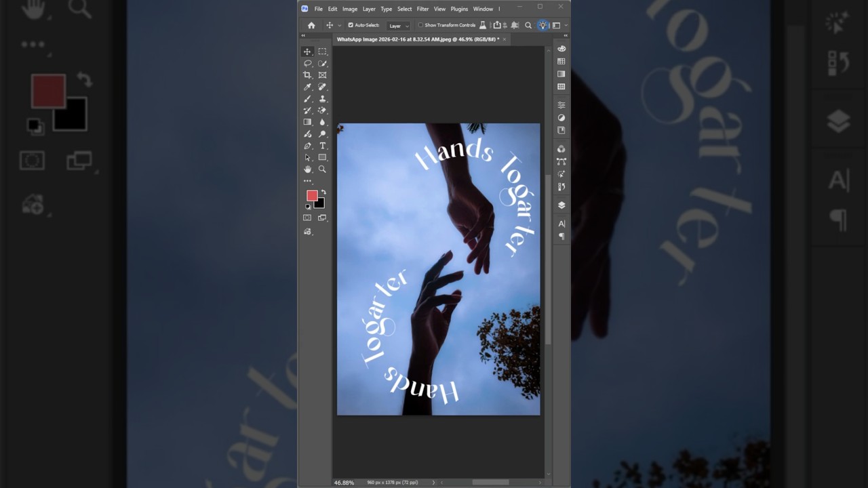The image size is (868, 488).
Task: Open the Character panel A icon
Action: [561, 224]
